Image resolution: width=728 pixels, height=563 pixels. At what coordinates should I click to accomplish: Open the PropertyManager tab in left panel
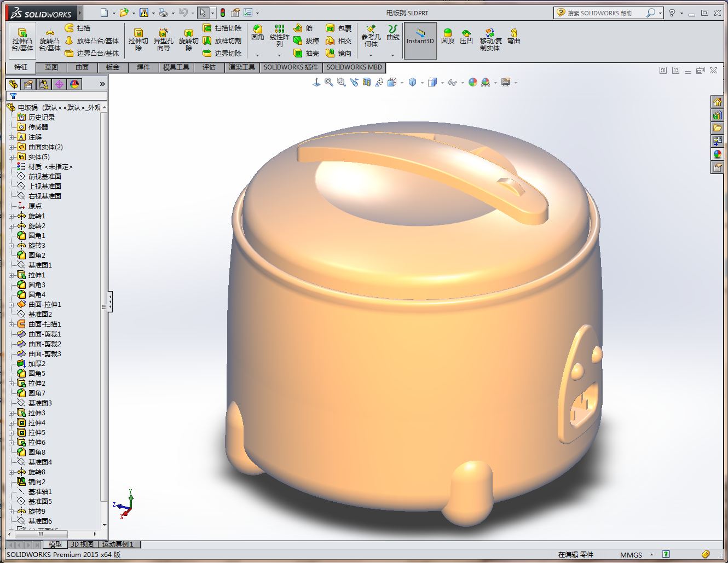[28, 84]
